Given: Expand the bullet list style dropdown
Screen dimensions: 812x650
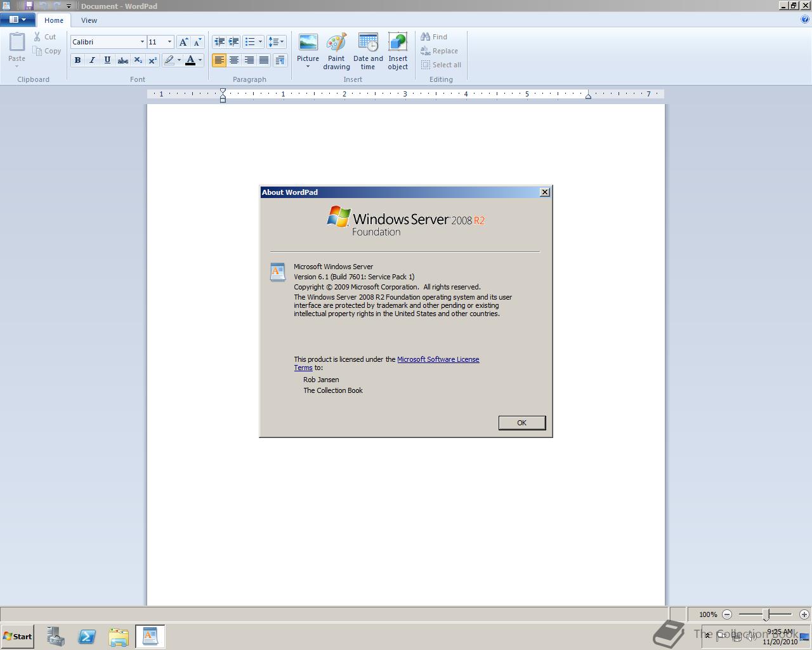Looking at the screenshot, I should pyautogui.click(x=260, y=42).
